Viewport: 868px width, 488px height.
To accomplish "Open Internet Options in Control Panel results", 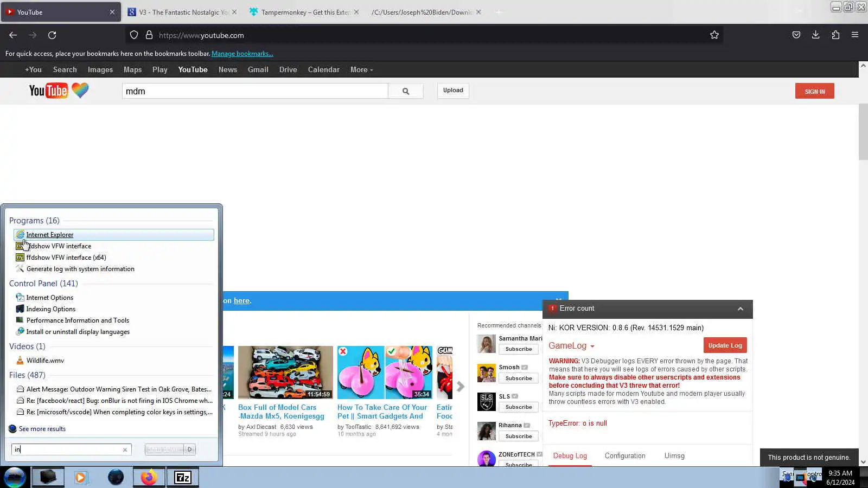I will [50, 298].
